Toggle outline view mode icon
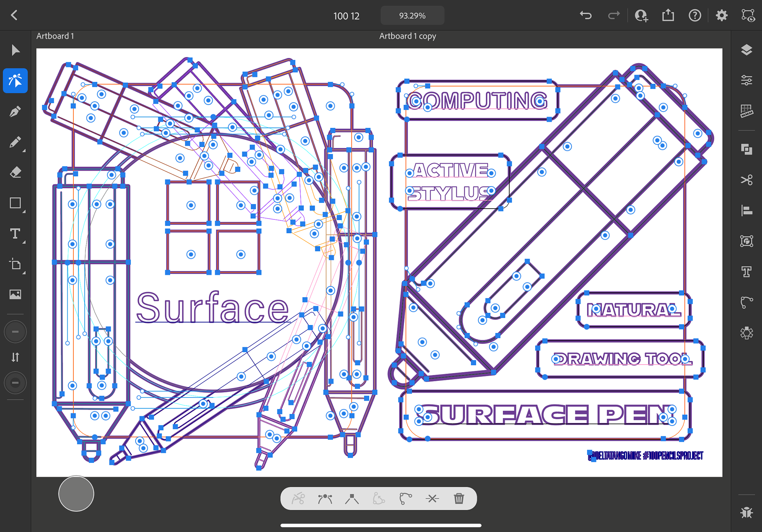This screenshot has height=532, width=762. [748, 15]
